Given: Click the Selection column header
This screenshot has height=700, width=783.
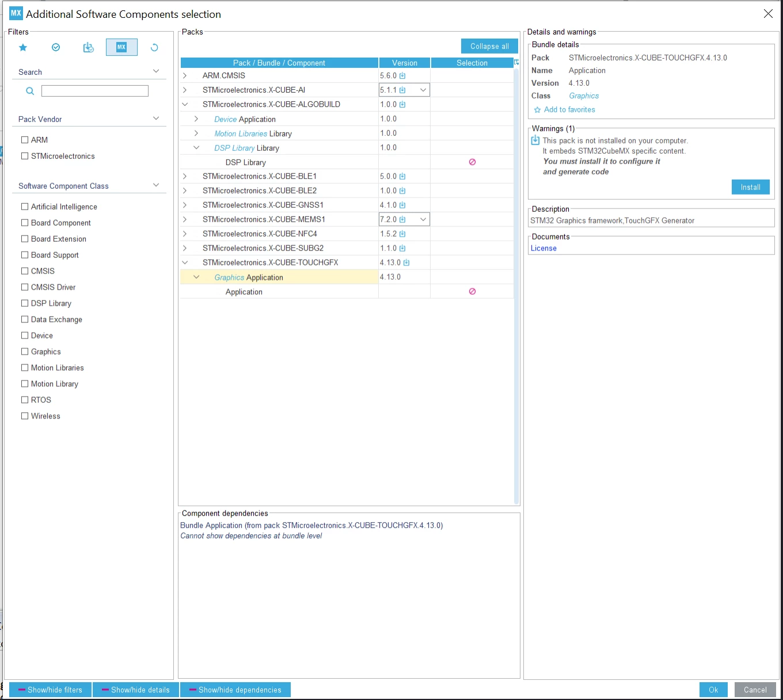Looking at the screenshot, I should point(472,63).
